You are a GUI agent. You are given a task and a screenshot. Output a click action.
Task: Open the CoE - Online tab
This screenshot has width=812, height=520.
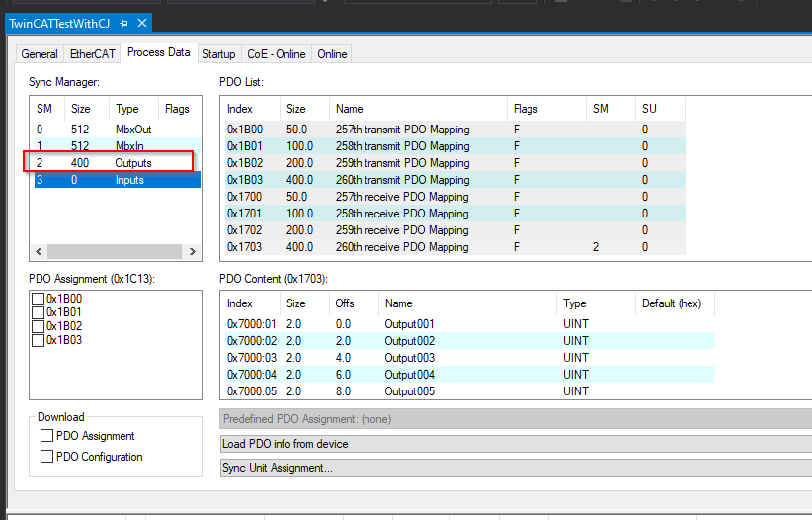[x=276, y=54]
